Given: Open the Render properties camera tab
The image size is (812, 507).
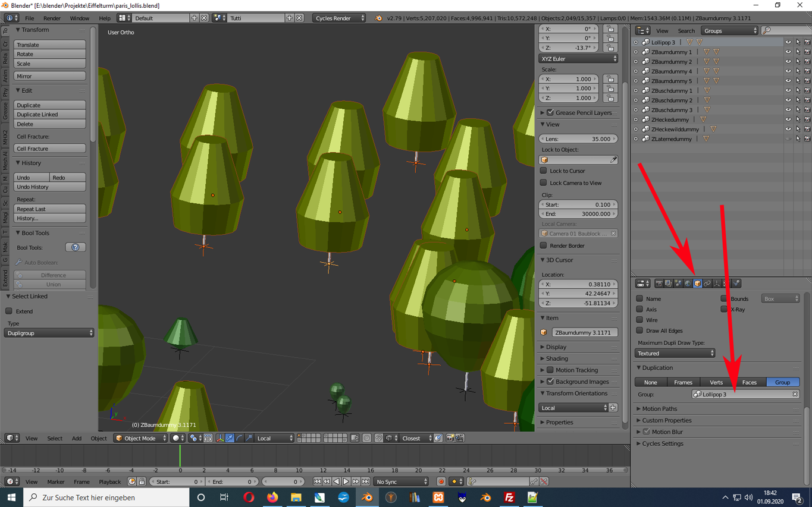Looking at the screenshot, I should pyautogui.click(x=659, y=284).
